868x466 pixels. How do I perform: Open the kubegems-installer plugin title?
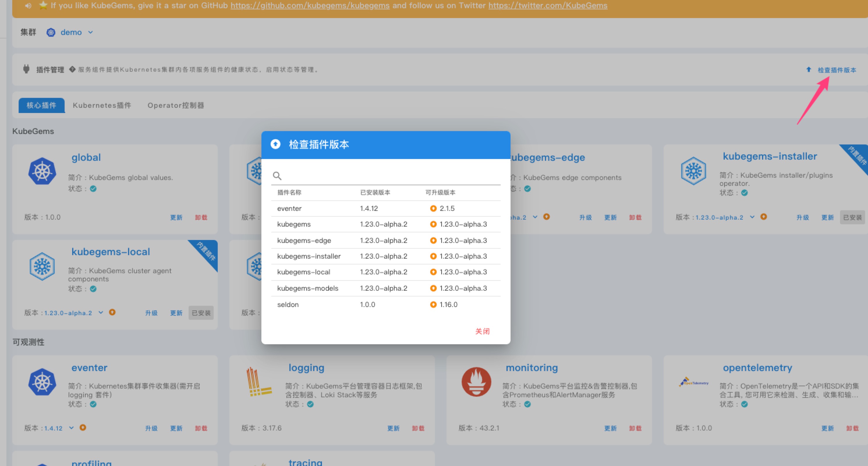point(770,156)
